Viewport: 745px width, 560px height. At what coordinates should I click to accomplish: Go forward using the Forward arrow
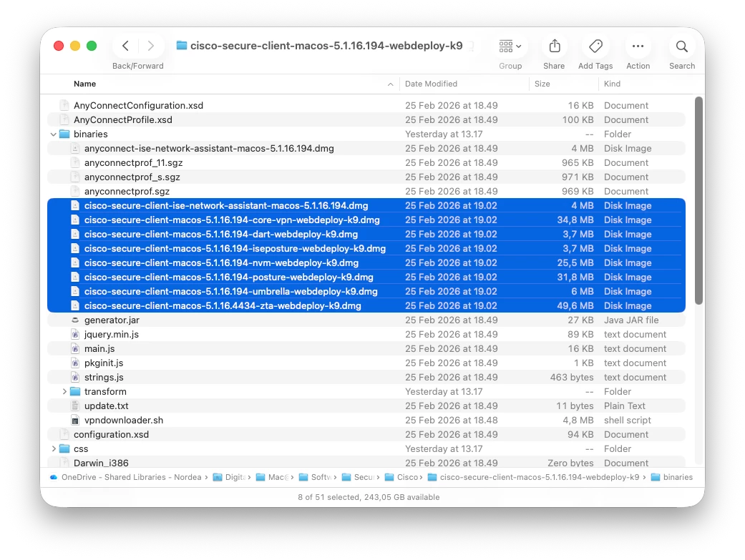click(x=150, y=46)
